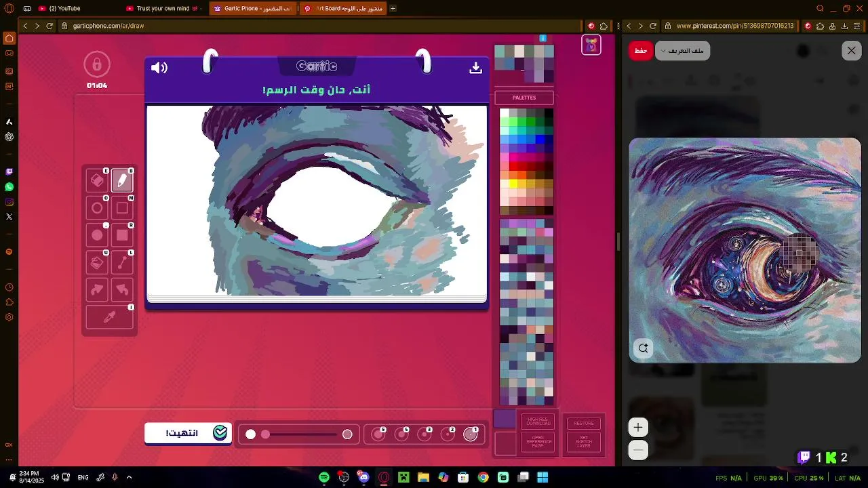Open the profile dropdown ملف التعريف

click(682, 51)
